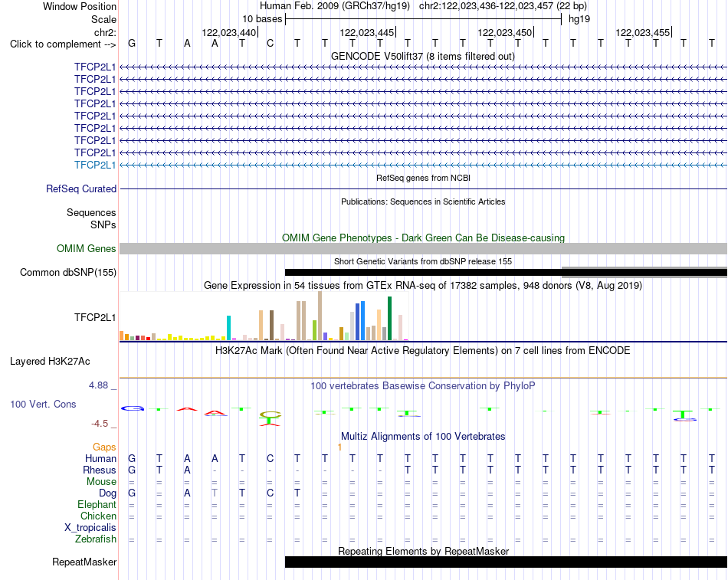728x580 pixels.
Task: Click the '100 vertebrates Basewise Conservation by PhyloP' title
Action: pos(423,385)
